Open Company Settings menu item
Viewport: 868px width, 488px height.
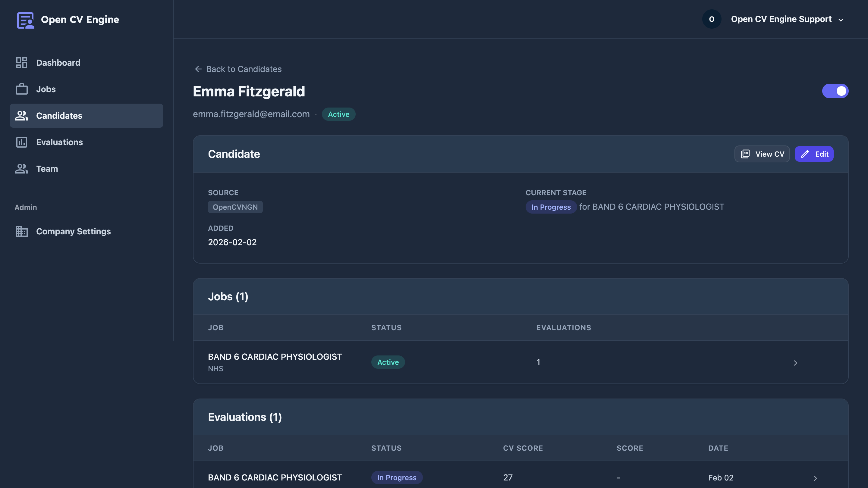73,231
